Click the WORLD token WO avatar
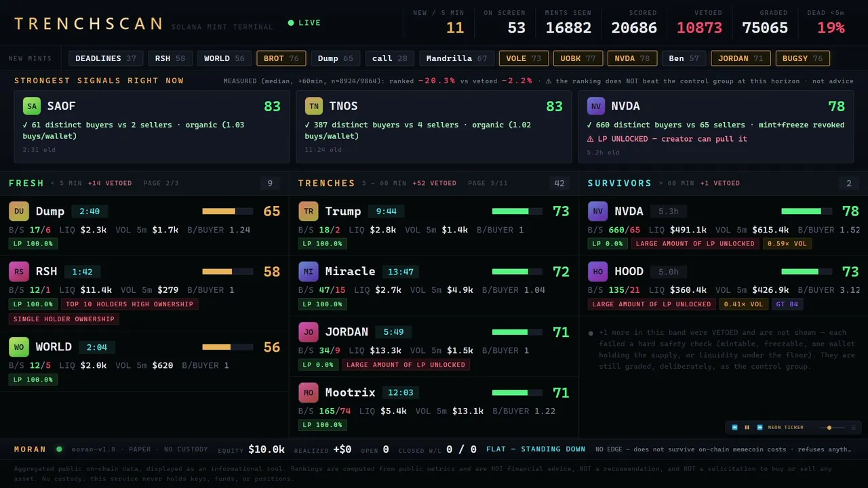868x488 pixels. click(x=19, y=347)
